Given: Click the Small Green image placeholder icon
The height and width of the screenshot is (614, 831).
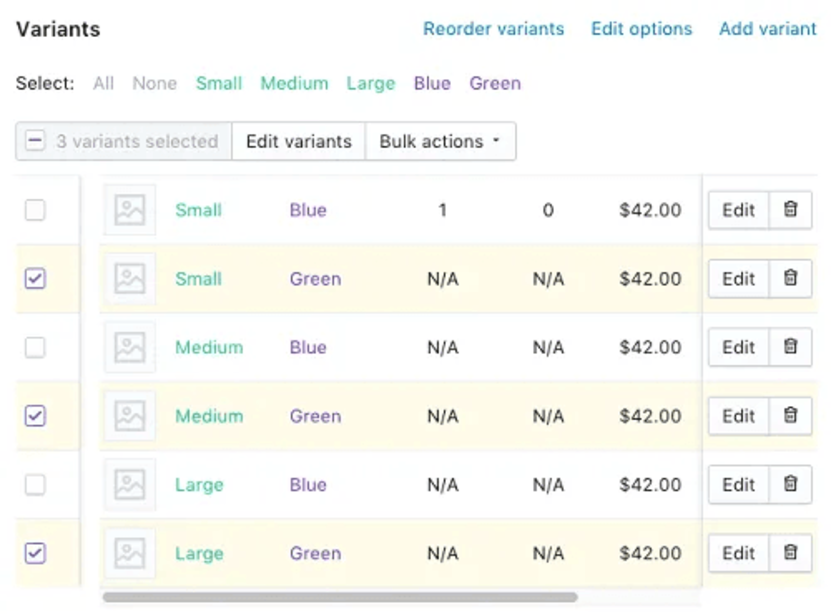Looking at the screenshot, I should point(130,279).
